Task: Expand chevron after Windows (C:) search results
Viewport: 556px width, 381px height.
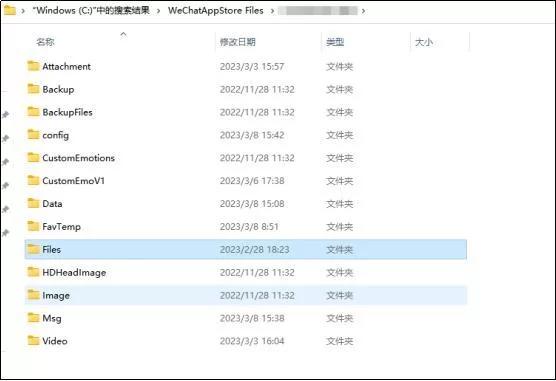Action: [x=158, y=11]
